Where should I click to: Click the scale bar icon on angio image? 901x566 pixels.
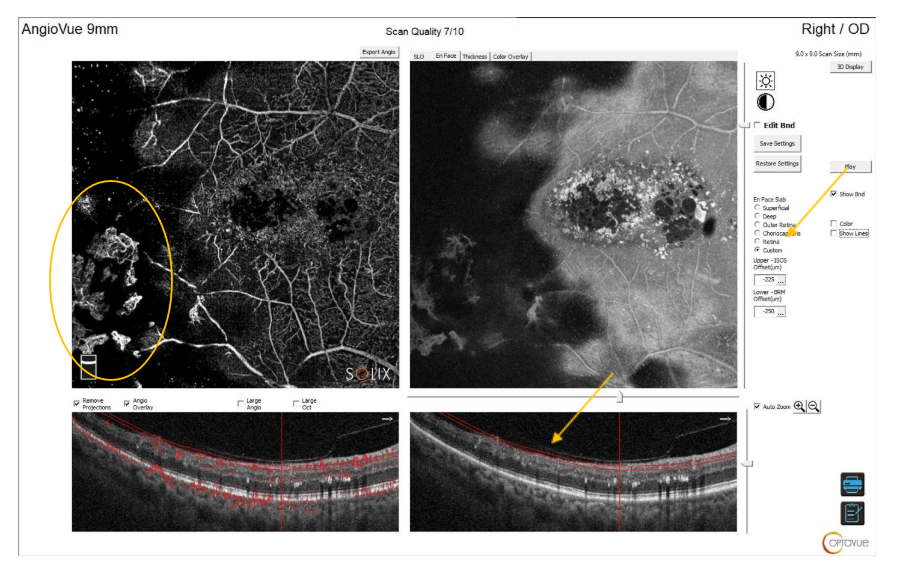coord(88,366)
